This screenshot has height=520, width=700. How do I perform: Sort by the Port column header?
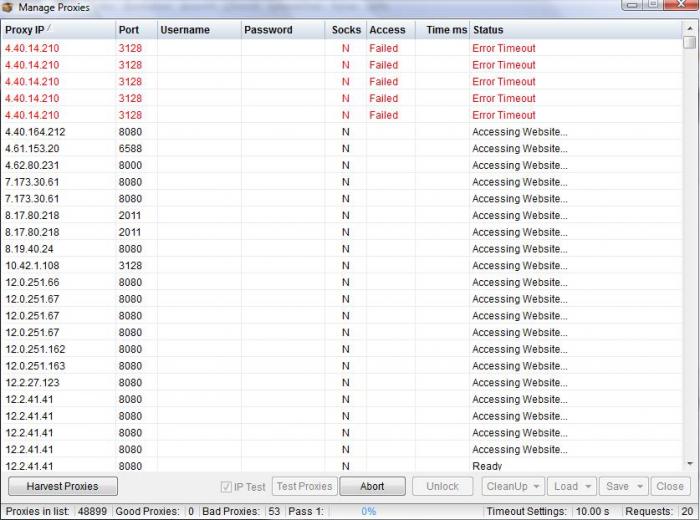136,30
